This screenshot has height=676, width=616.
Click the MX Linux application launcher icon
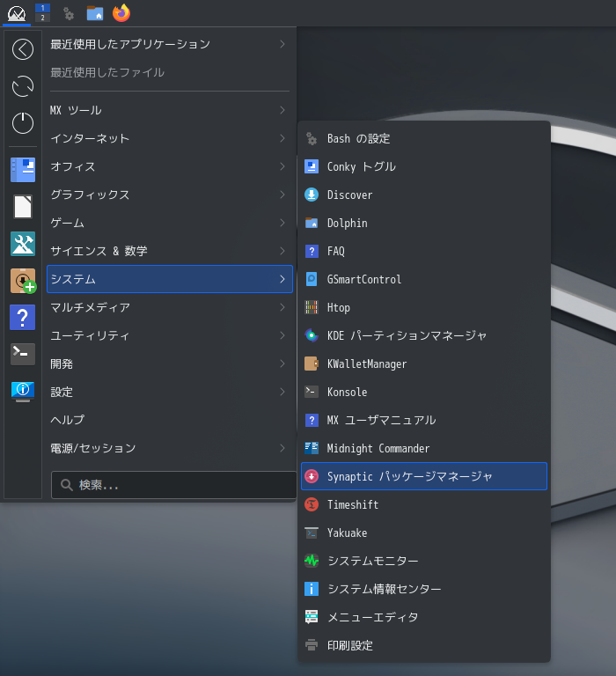tap(17, 13)
